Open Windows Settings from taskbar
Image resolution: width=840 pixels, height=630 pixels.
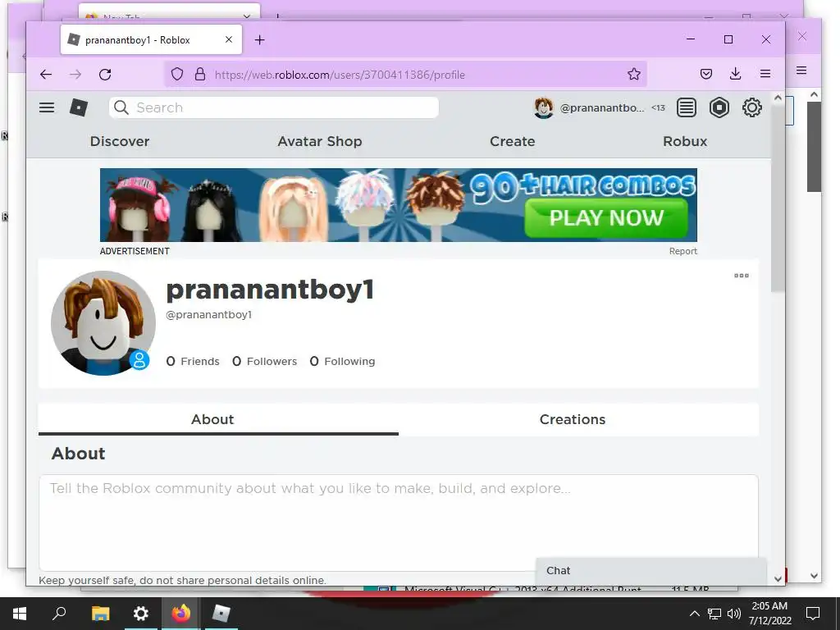[x=140, y=614]
